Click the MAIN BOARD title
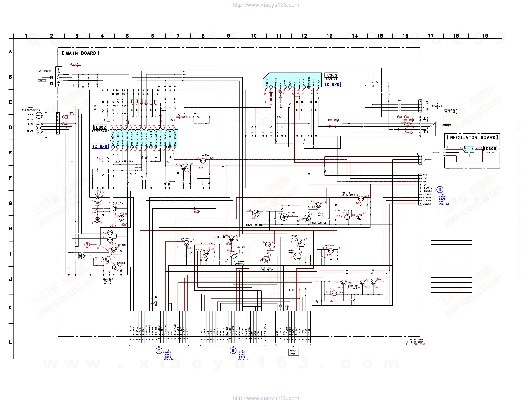 81,53
